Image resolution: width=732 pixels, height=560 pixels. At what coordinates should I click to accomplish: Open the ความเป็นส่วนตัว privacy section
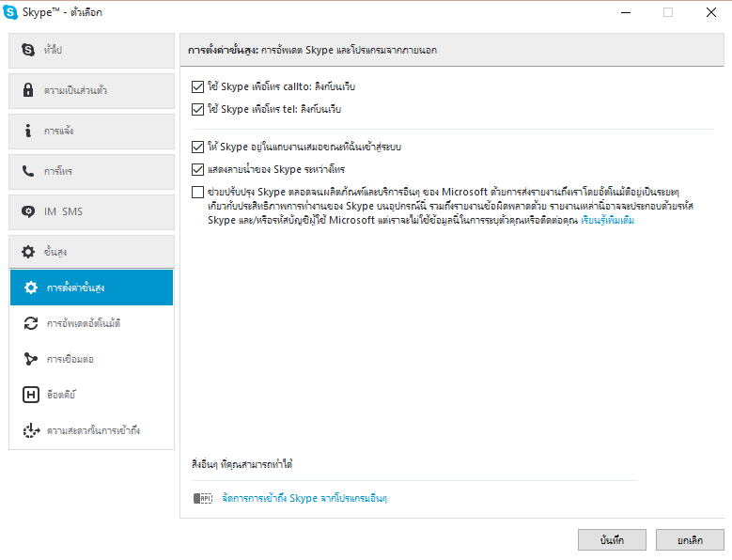tap(91, 91)
